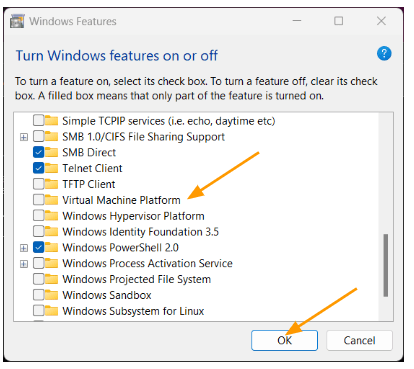Uncheck the Telnet Client checkbox

pyautogui.click(x=39, y=168)
